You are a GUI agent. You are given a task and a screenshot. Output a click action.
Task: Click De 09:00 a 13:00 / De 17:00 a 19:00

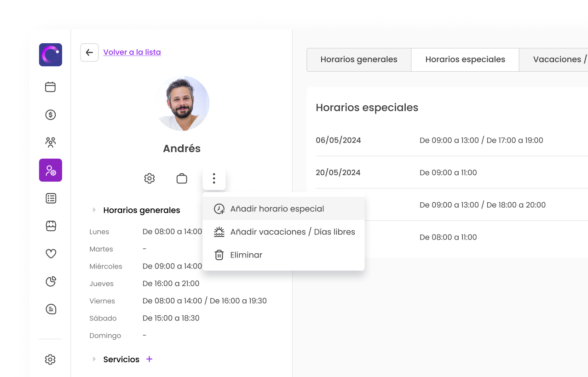(481, 140)
